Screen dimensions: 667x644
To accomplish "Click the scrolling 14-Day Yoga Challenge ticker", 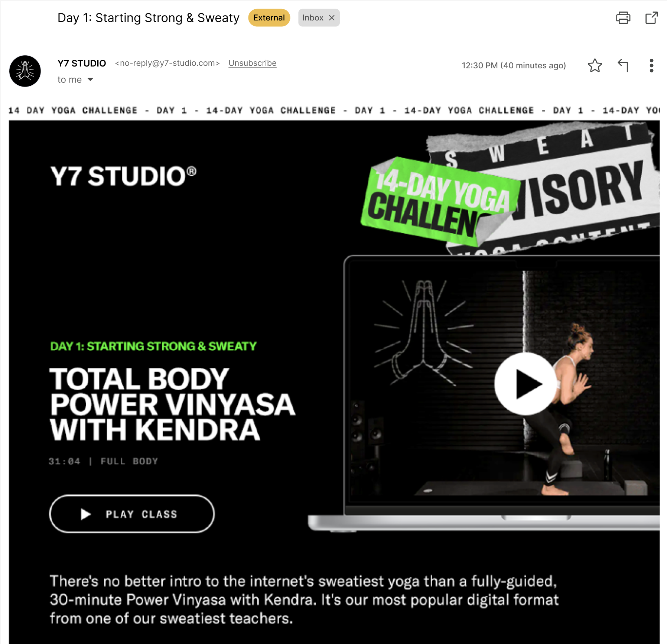I will tap(334, 110).
